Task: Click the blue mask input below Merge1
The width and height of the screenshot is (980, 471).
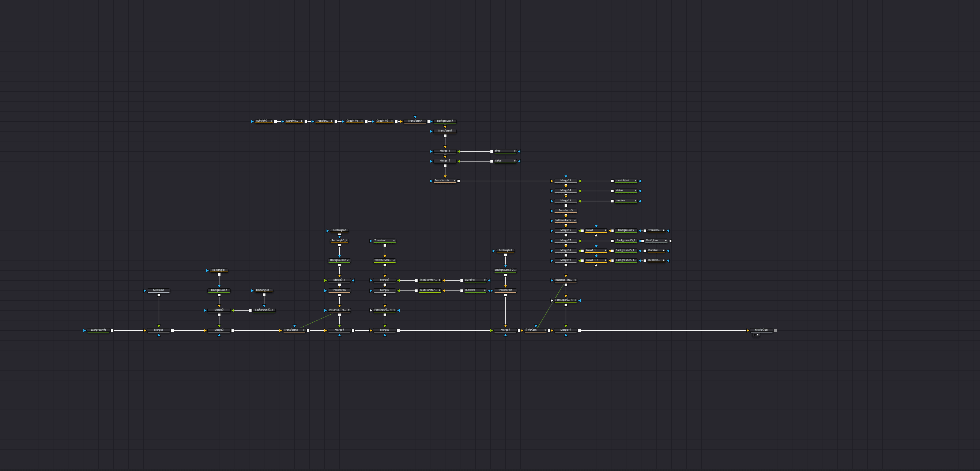Action: click(159, 335)
